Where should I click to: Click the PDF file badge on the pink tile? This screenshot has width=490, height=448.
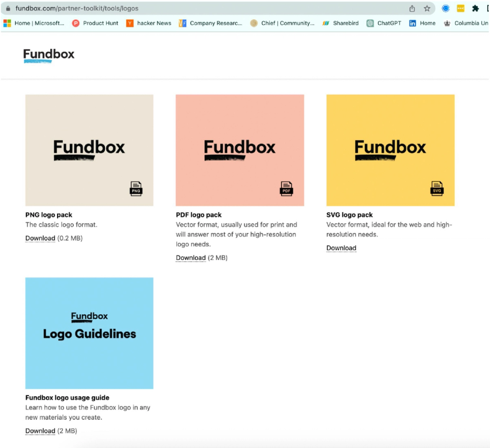pos(287,189)
